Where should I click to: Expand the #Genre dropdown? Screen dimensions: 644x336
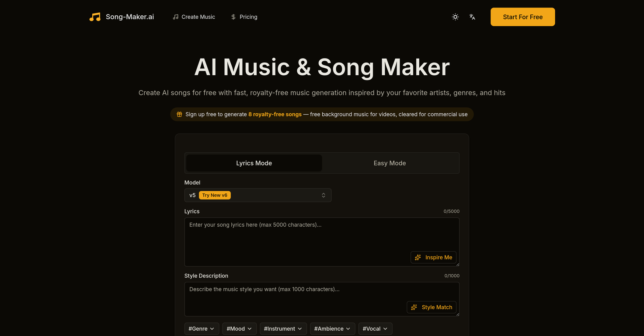click(x=202, y=329)
